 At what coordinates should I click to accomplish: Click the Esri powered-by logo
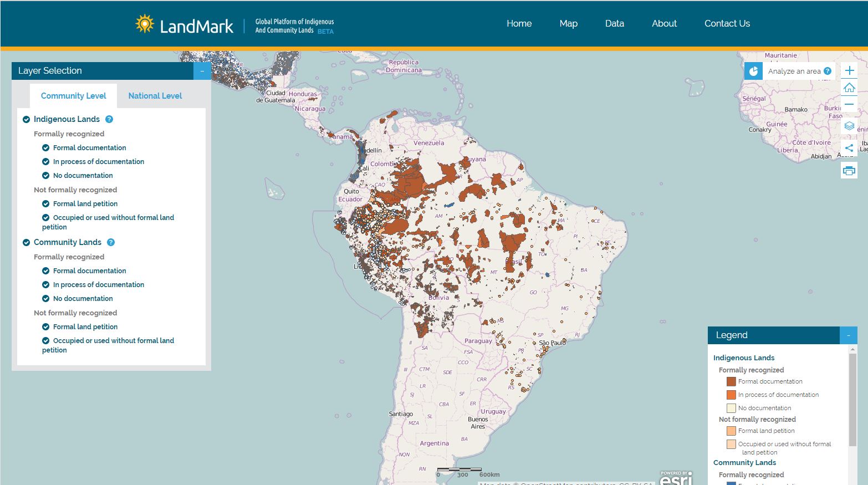tap(676, 478)
